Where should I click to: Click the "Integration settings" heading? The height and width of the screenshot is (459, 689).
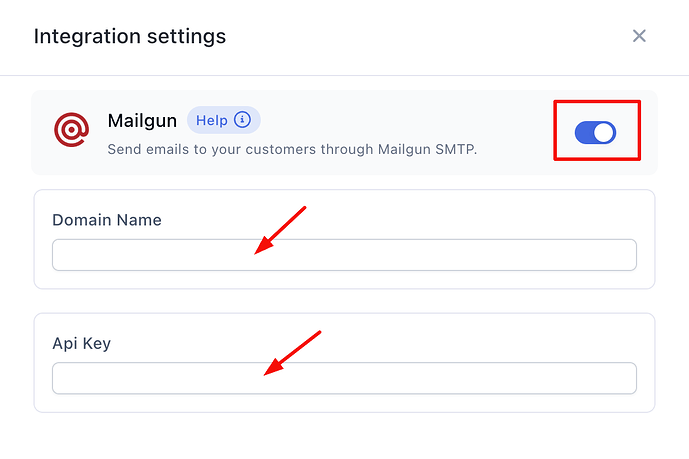[x=130, y=37]
